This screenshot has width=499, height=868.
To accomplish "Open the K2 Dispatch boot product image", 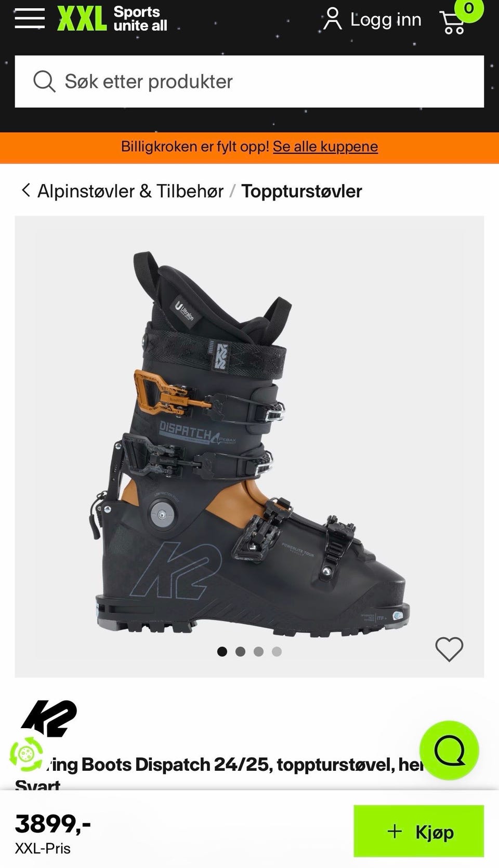I will pos(249,444).
